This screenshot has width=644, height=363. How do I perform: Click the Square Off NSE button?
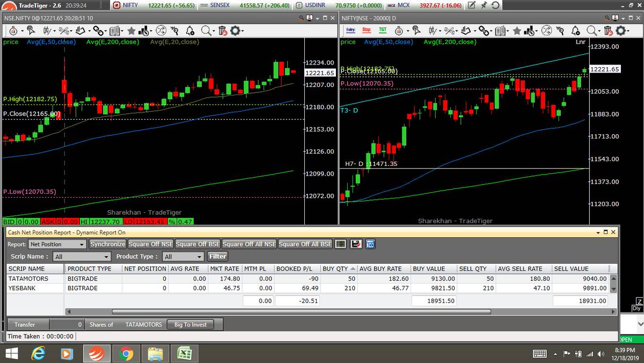click(151, 244)
